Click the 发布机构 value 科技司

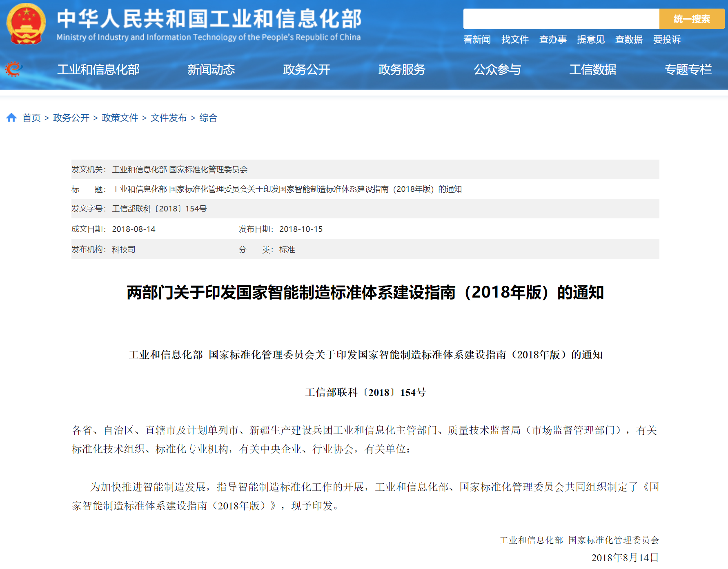pos(124,249)
